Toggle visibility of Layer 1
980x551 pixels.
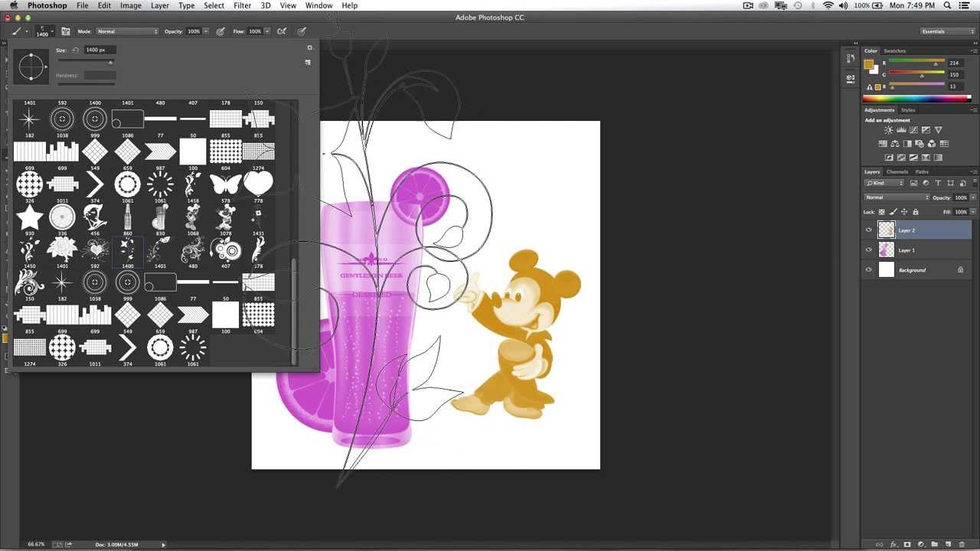[868, 250]
